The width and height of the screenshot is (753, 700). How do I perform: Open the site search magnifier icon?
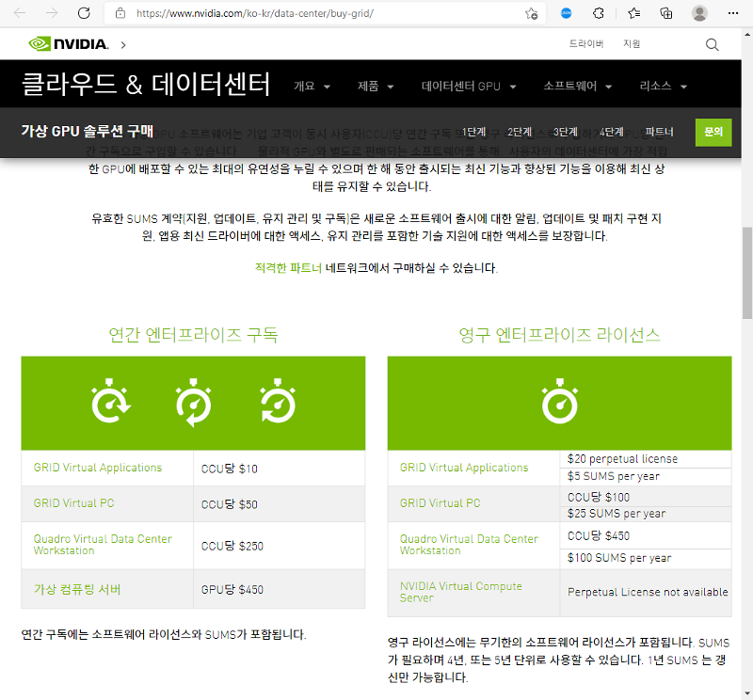click(x=713, y=44)
